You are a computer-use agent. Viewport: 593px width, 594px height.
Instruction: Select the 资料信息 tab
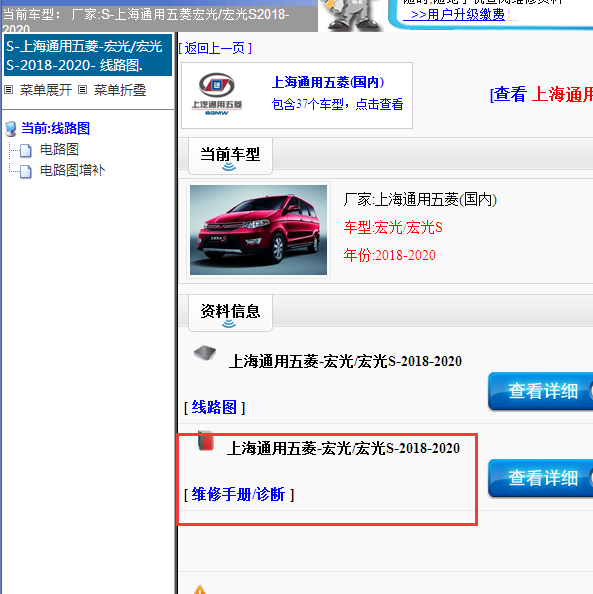pyautogui.click(x=230, y=313)
